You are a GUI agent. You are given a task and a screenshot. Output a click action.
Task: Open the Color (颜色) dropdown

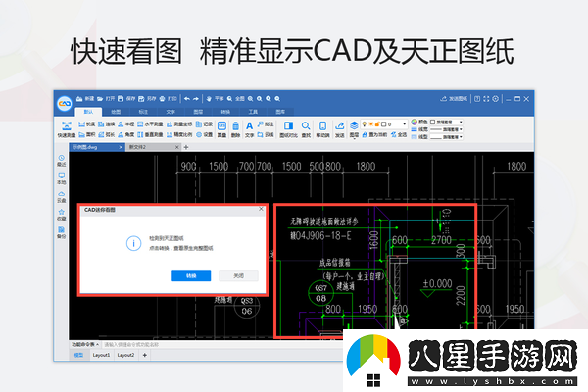[x=446, y=122]
